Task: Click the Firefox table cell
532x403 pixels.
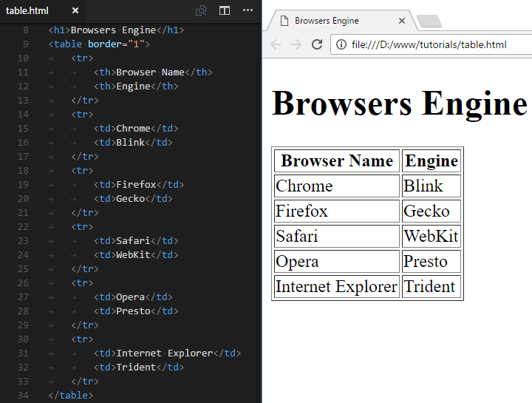Action: pyautogui.click(x=337, y=211)
